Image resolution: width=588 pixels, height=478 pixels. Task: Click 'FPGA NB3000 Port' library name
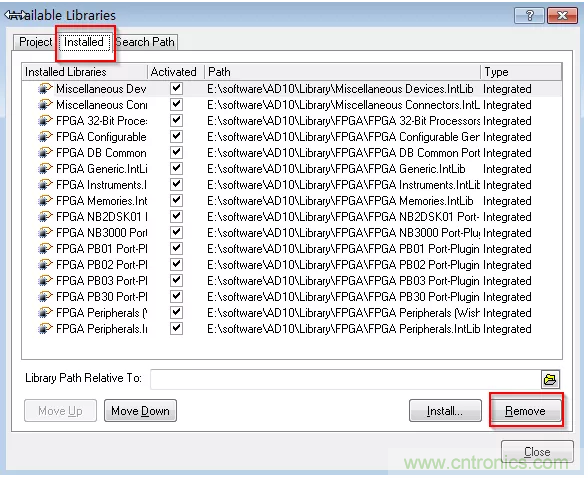click(102, 233)
